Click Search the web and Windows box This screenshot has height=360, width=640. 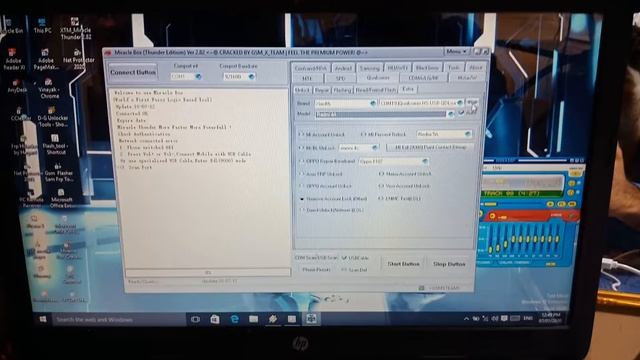(118, 320)
